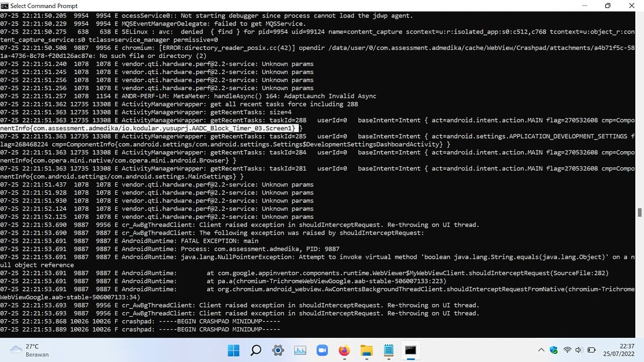Viewport: 644px width, 362px height.
Task: Switch to Firefox browser
Action: (x=344, y=351)
